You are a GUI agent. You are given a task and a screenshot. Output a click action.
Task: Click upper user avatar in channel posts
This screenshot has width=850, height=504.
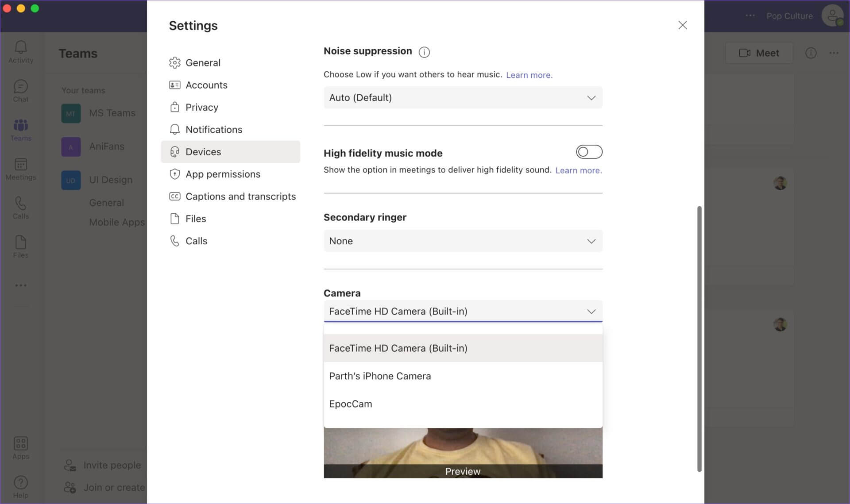pyautogui.click(x=780, y=183)
